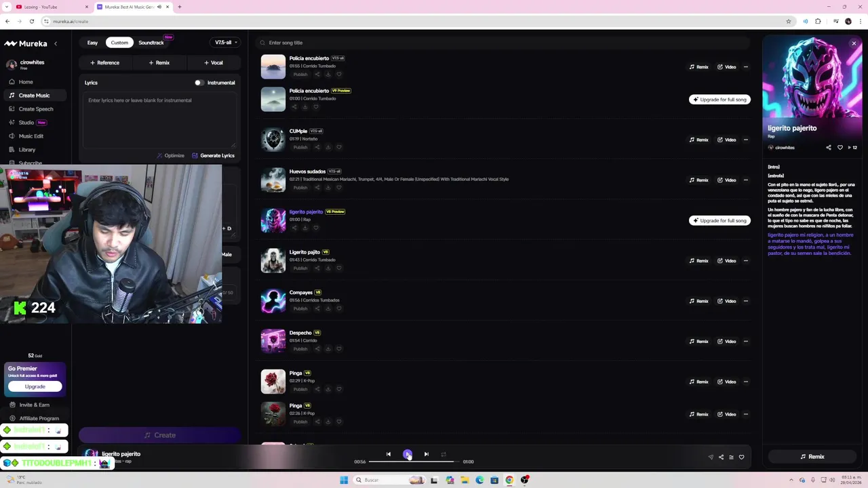Open the CUMple song cover thumbnail

coord(273,139)
